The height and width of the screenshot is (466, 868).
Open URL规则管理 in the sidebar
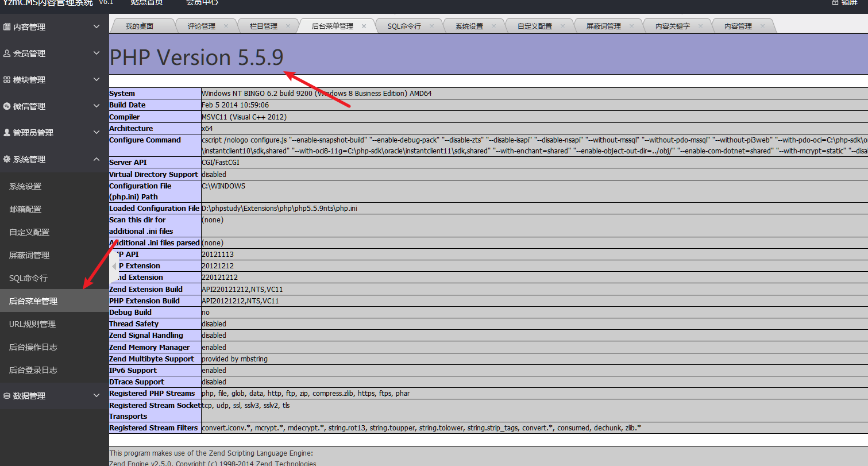(32, 324)
